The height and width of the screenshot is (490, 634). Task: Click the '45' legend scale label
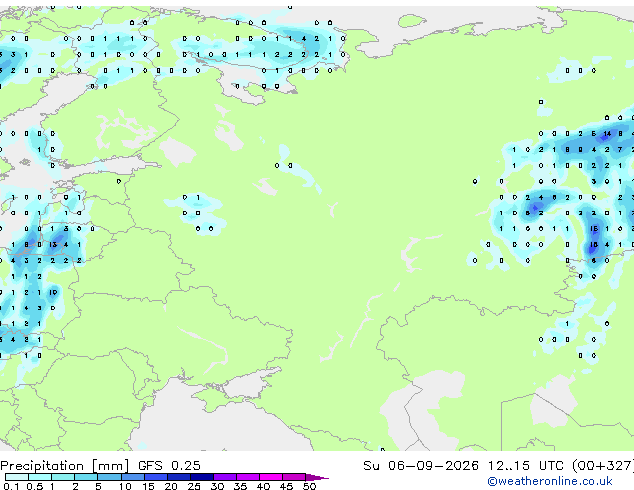tap(286, 486)
